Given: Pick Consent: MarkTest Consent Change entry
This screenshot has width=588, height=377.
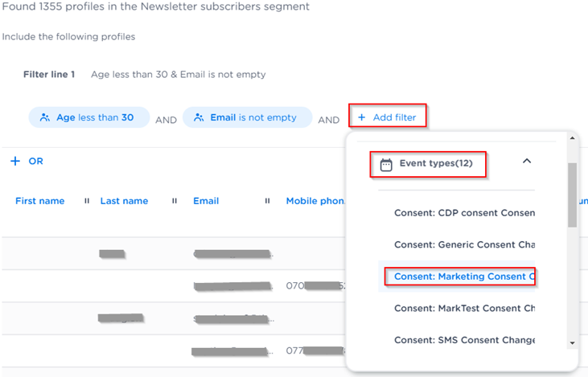Looking at the screenshot, I should coord(464,308).
